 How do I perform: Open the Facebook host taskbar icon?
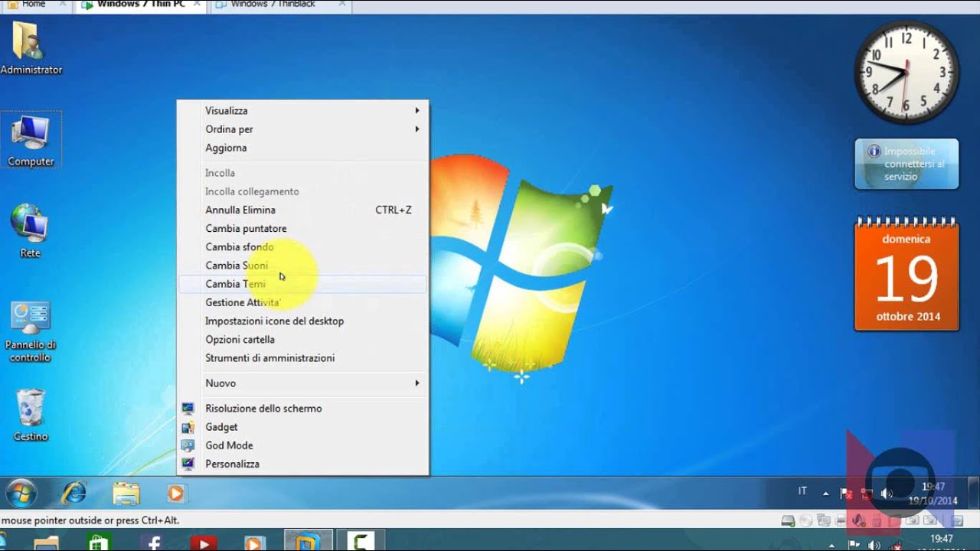tap(152, 542)
